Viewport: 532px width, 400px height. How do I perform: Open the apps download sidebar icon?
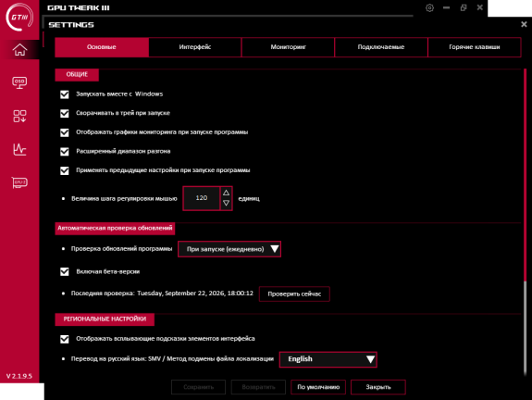(x=19, y=116)
